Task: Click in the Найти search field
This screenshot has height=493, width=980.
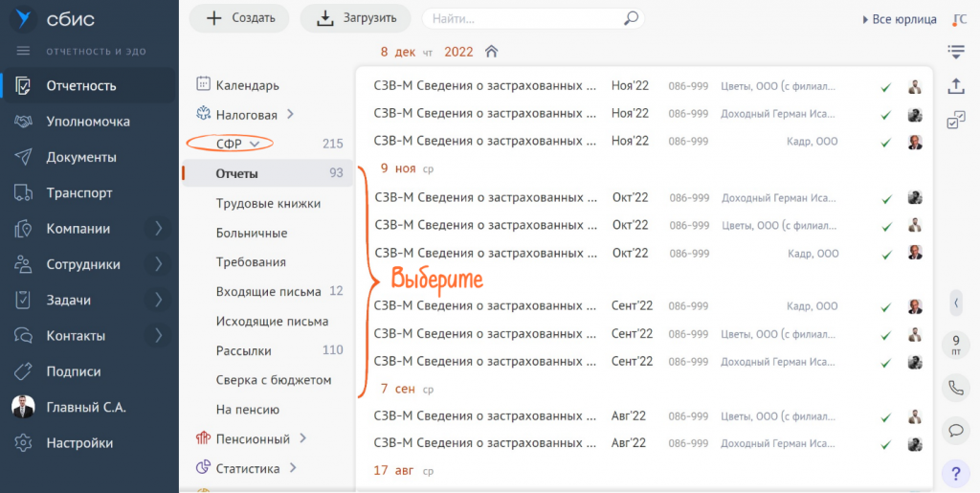Action: point(522,18)
